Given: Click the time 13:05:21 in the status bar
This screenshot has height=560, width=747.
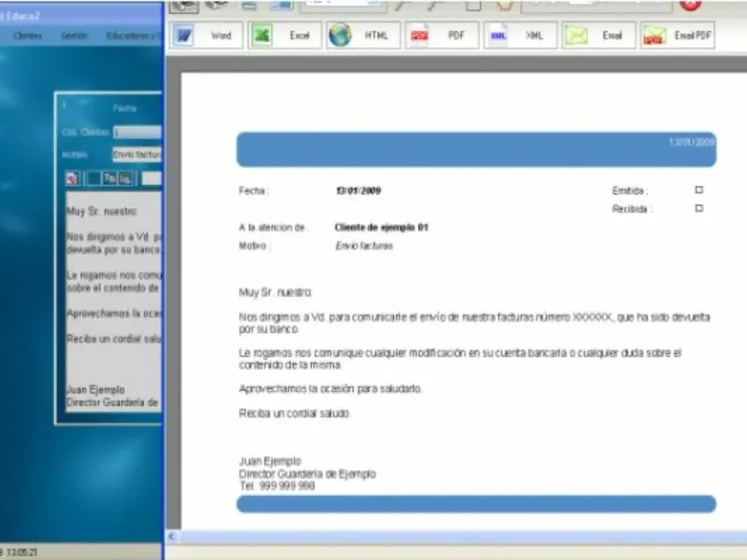Looking at the screenshot, I should point(21,553).
